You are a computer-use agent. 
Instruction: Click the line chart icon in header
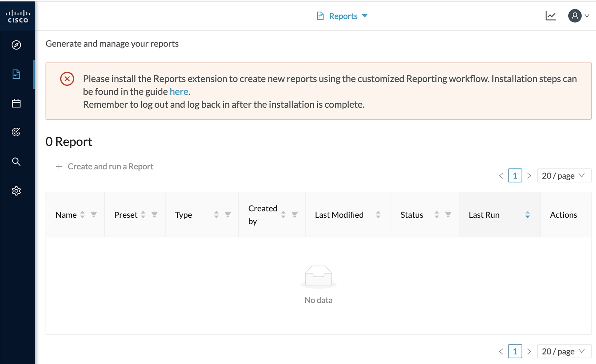551,16
